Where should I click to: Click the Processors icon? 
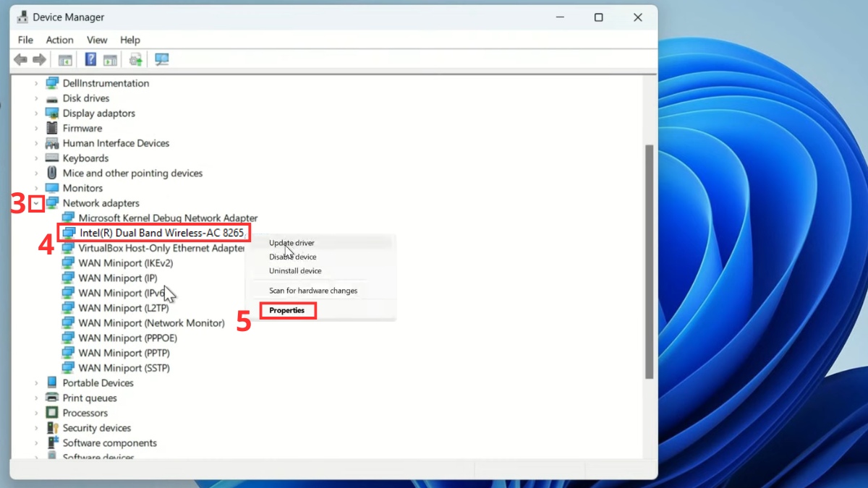[x=52, y=413]
